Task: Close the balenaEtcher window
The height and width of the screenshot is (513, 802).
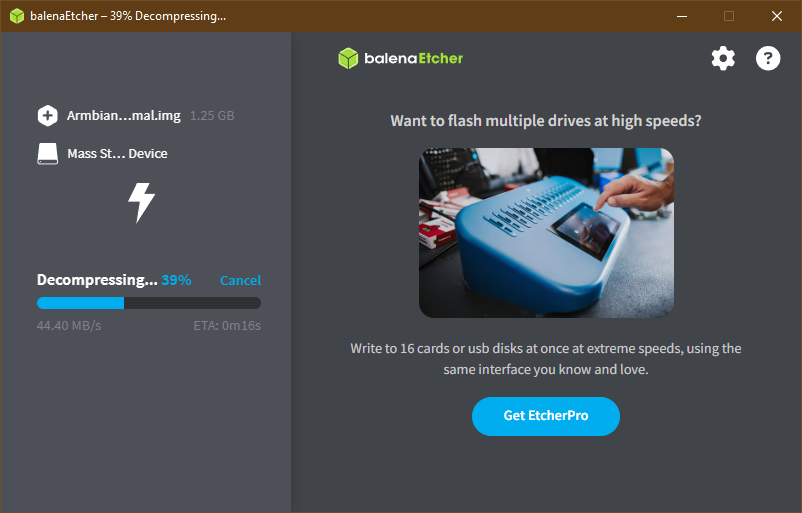Action: 776,16
